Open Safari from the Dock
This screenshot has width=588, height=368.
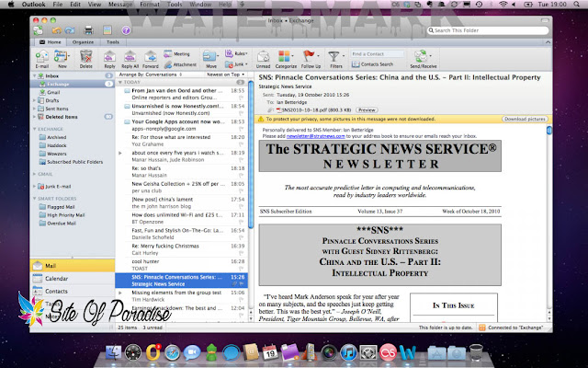(x=172, y=352)
